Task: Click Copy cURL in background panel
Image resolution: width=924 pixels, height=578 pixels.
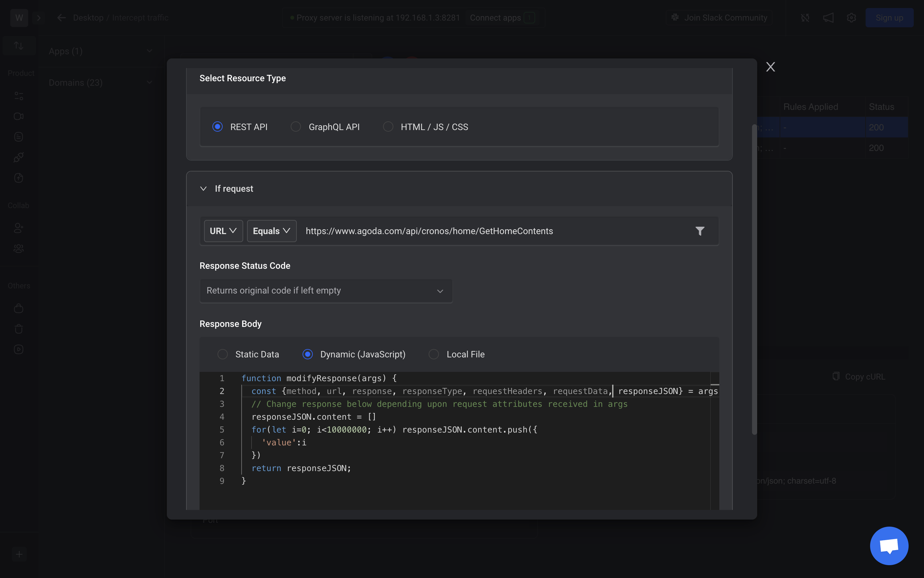Action: 859,377
